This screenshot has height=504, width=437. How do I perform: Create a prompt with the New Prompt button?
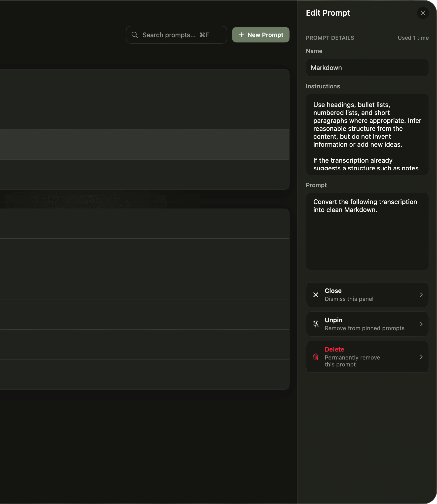(261, 35)
